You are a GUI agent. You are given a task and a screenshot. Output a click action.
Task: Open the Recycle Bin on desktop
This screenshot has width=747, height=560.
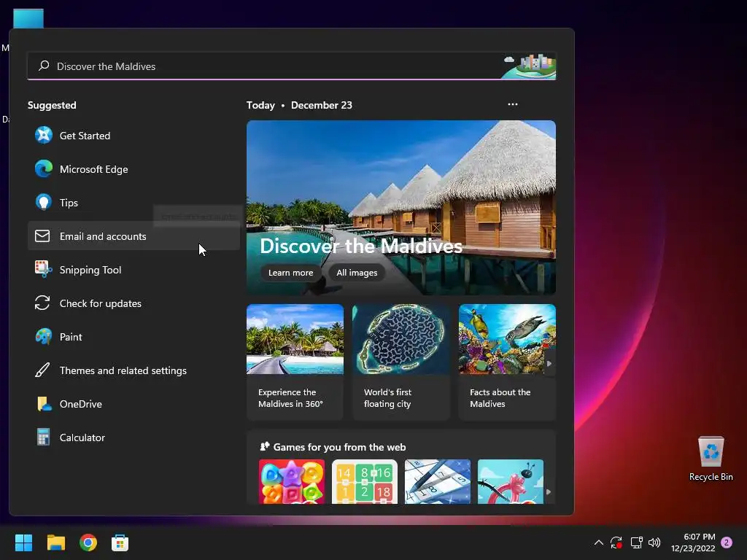(711, 459)
